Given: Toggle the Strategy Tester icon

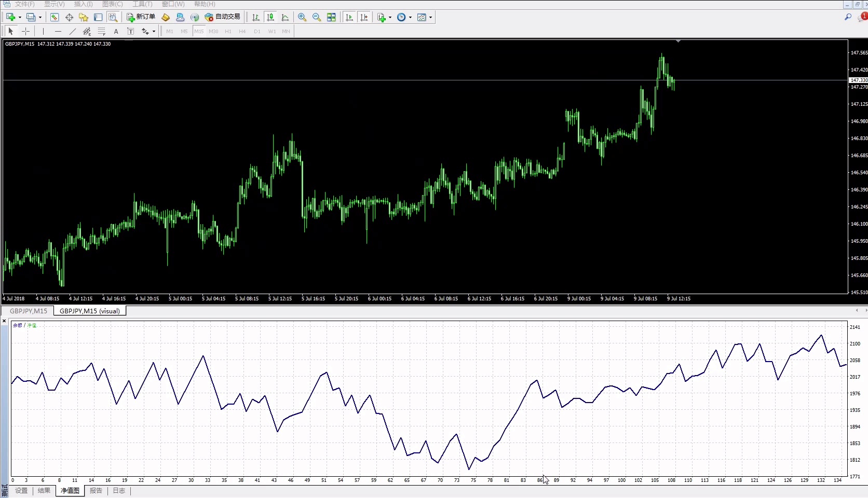Looking at the screenshot, I should (113, 17).
